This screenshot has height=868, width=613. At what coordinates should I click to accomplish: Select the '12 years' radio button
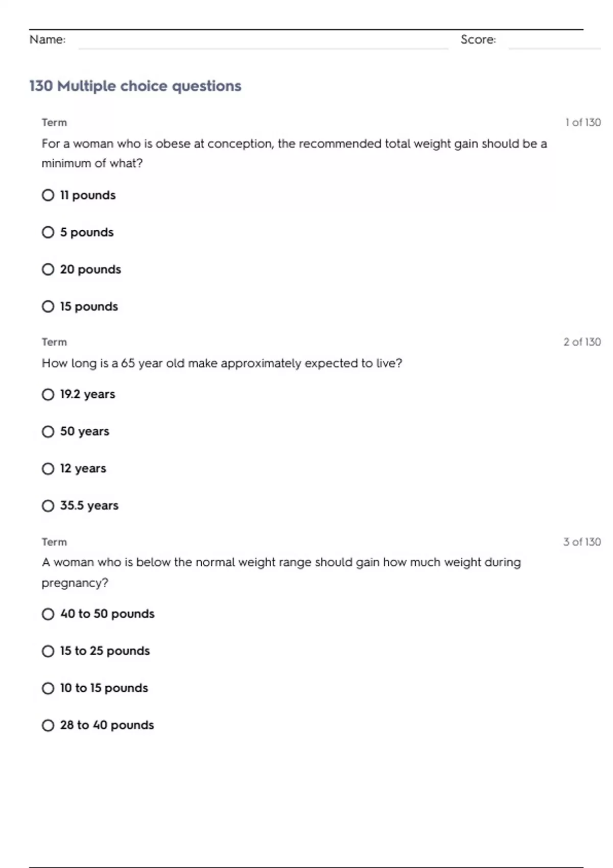(x=48, y=469)
